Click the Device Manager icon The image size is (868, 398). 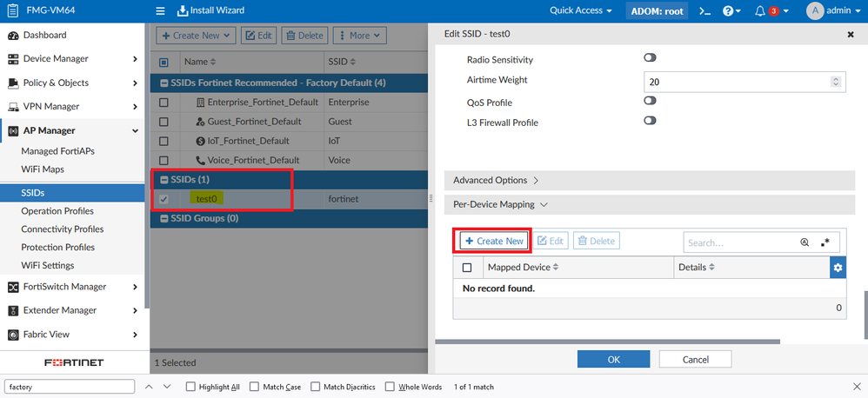click(13, 59)
